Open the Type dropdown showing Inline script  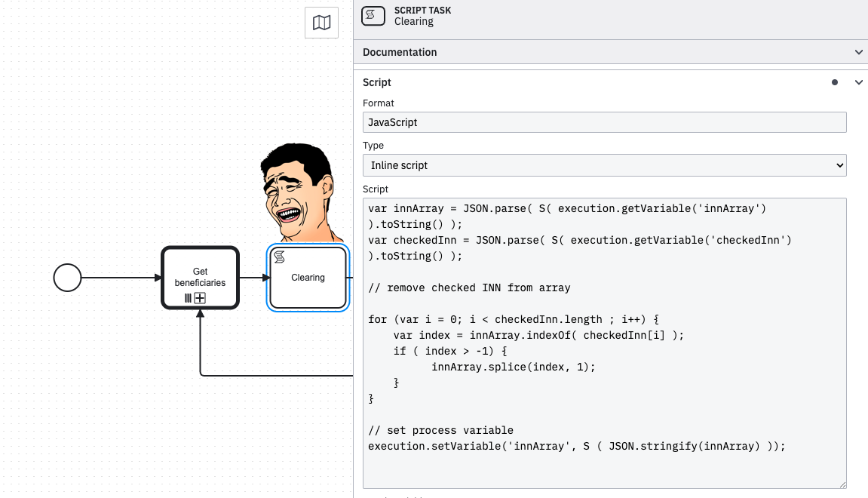605,165
